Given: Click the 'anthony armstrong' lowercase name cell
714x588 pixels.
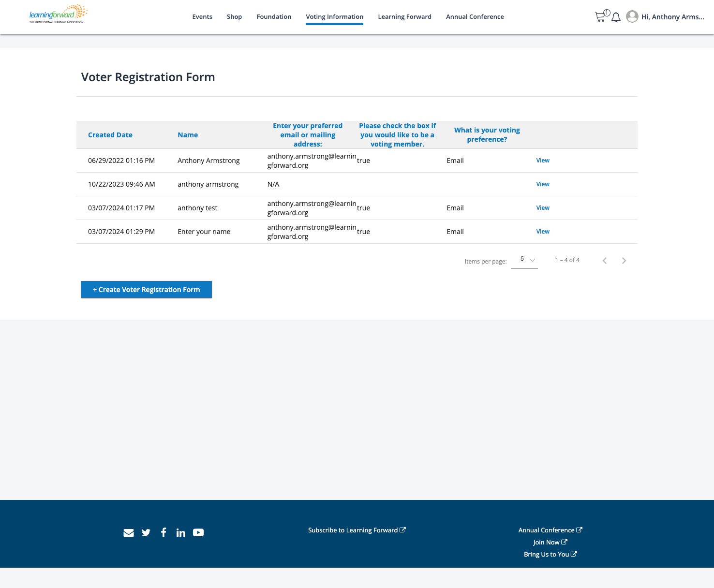Looking at the screenshot, I should click(x=208, y=184).
